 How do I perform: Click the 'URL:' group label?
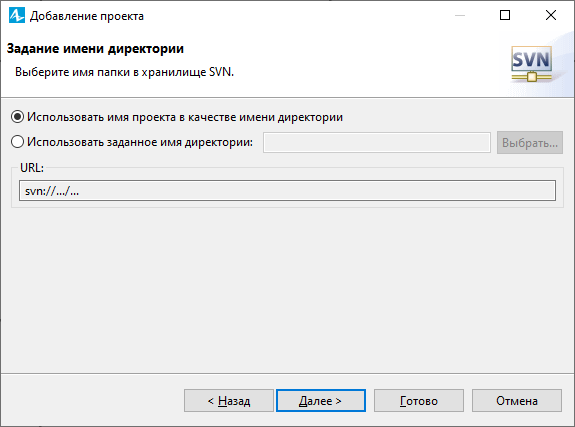(x=32, y=168)
